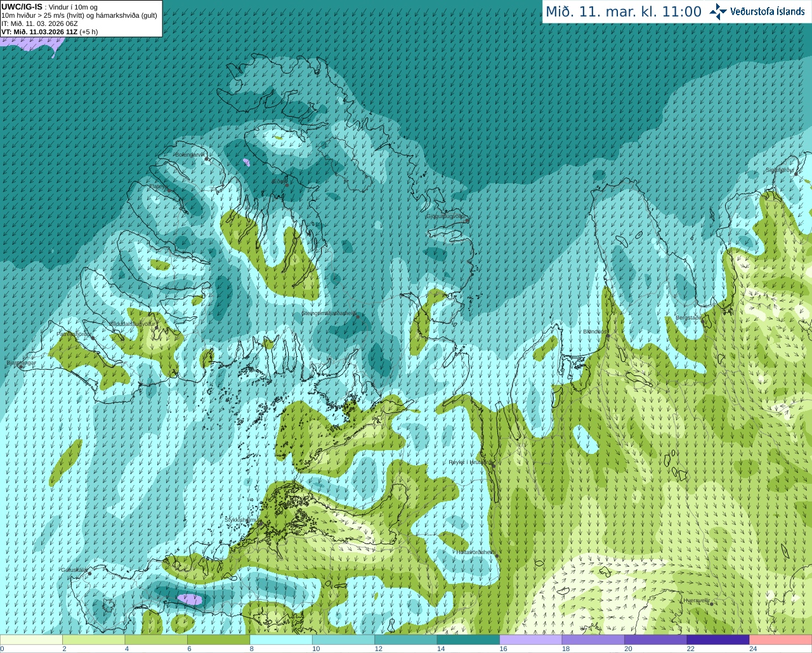Click the 20–22 m/s violet legend swatch
This screenshot has width=812, height=653.
[x=656, y=640]
